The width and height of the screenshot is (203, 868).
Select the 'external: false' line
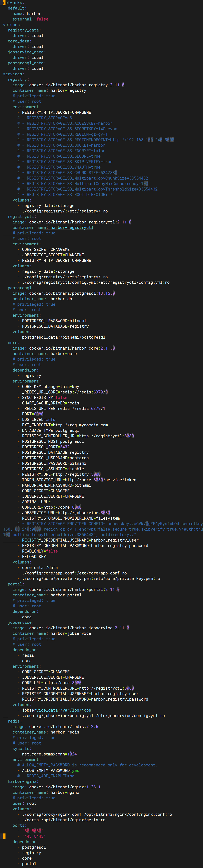(x=30, y=19)
